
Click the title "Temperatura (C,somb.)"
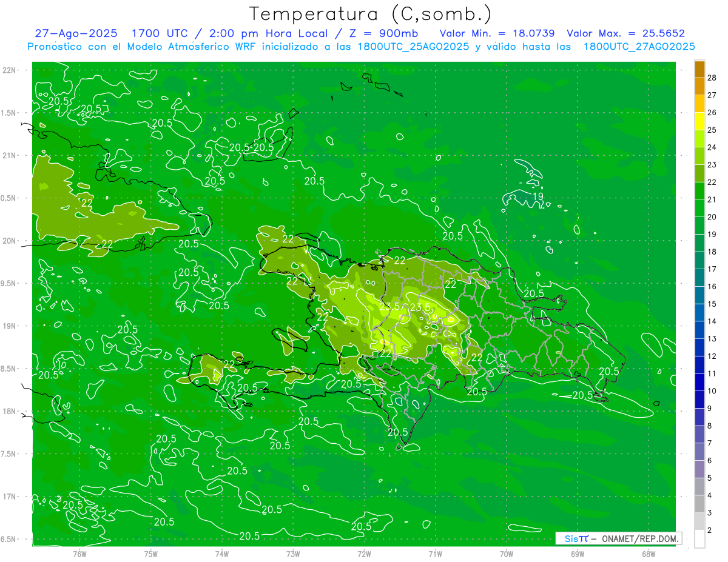370,14
